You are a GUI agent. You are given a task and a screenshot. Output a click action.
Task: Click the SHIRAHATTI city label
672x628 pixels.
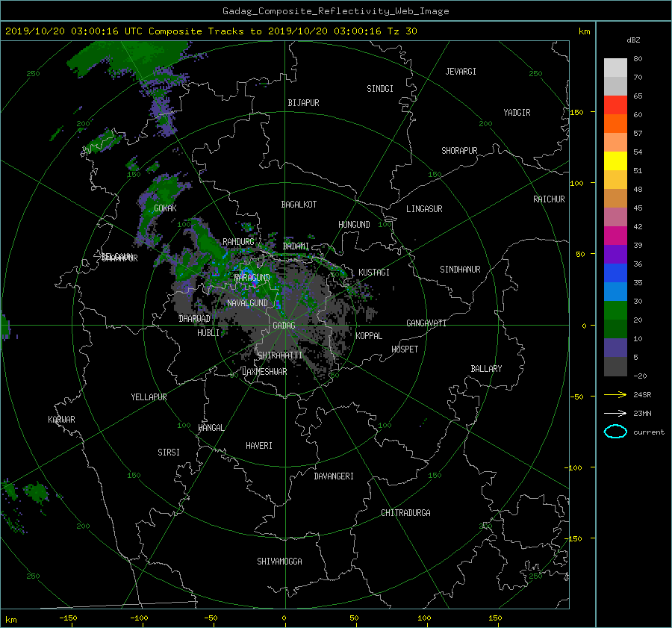click(280, 355)
